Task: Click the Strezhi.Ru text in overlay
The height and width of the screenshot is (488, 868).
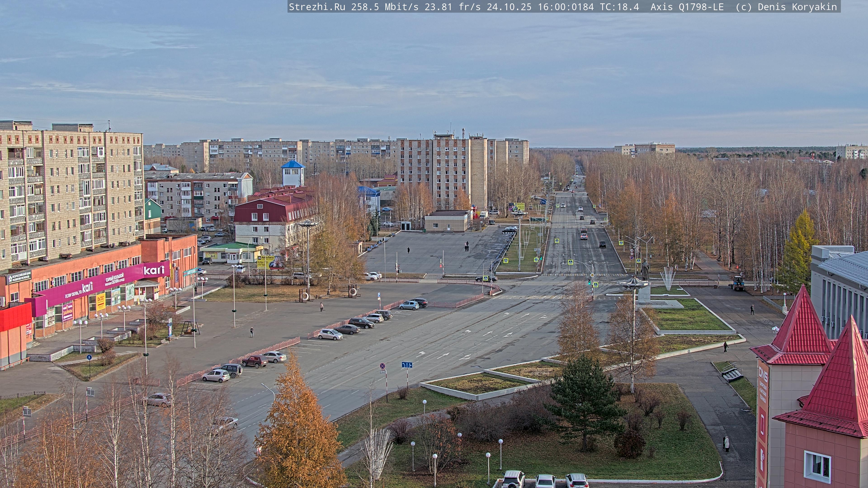Action: pyautogui.click(x=317, y=7)
